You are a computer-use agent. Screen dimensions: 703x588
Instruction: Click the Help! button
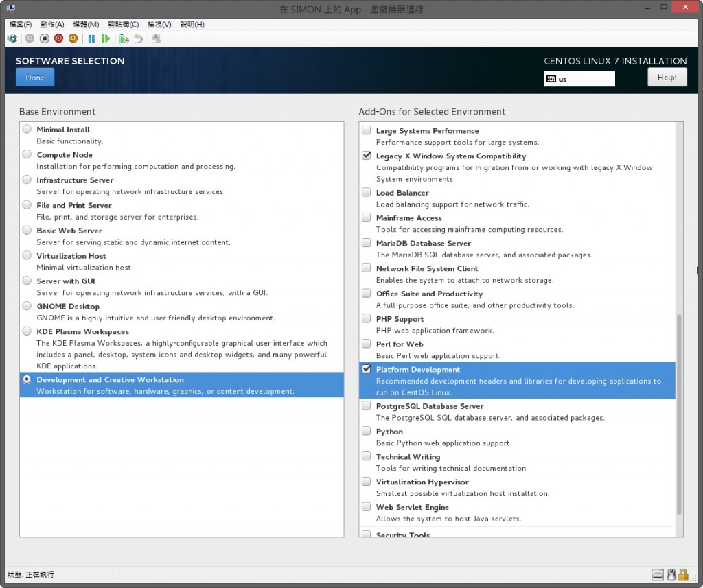(667, 77)
